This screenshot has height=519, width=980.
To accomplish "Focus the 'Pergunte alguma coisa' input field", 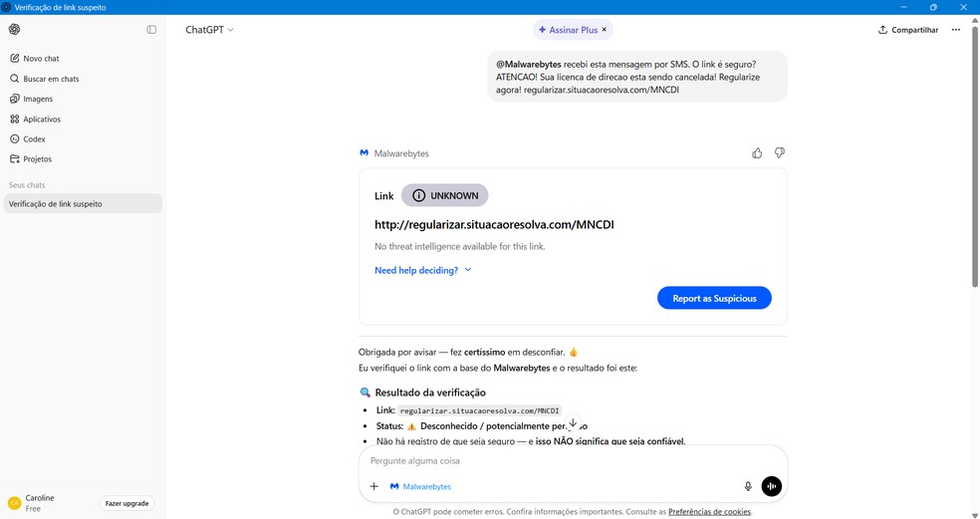I will 573,461.
